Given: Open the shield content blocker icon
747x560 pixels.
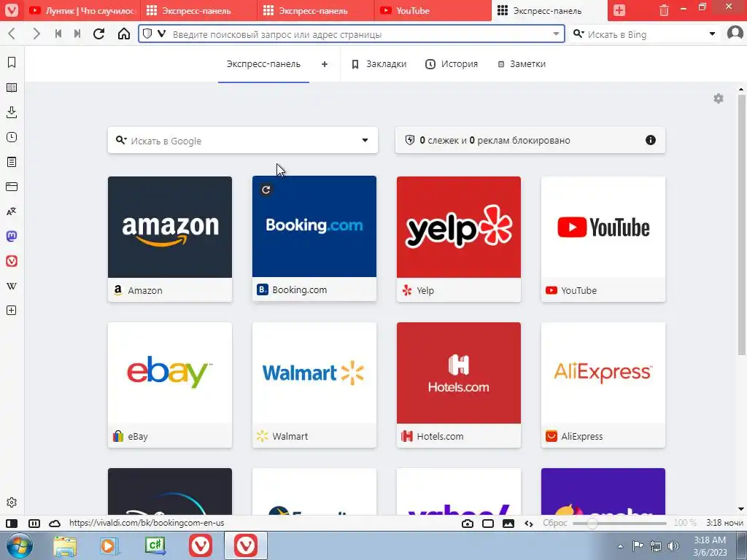Looking at the screenshot, I should coord(147,34).
